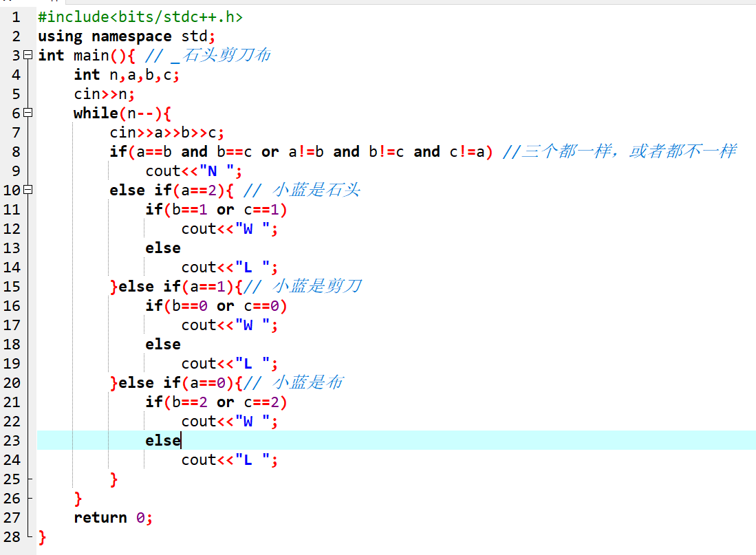Click the 'cin>>a>>b>>c;' input line
Screen dimensions: 756x555
[x=167, y=132]
